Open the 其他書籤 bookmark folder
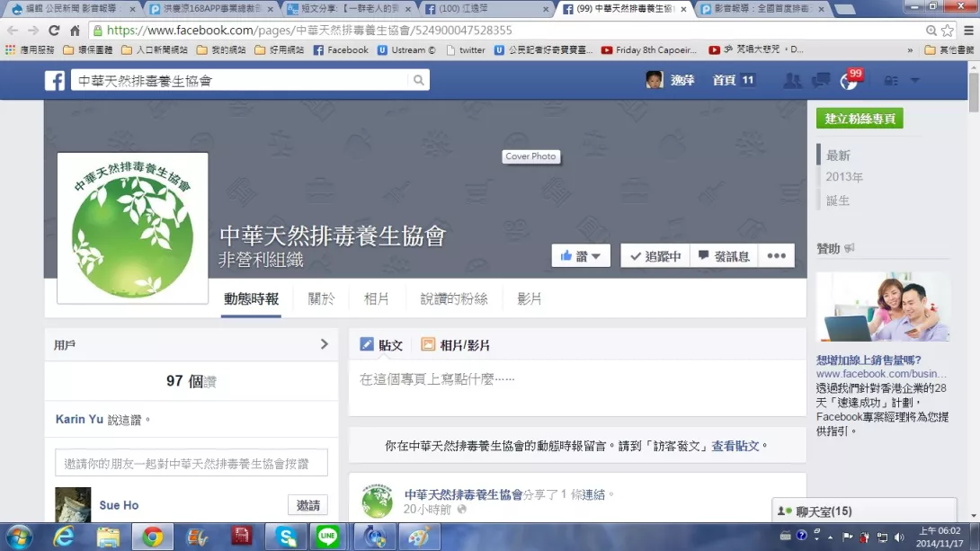The width and height of the screenshot is (980, 551). (949, 50)
